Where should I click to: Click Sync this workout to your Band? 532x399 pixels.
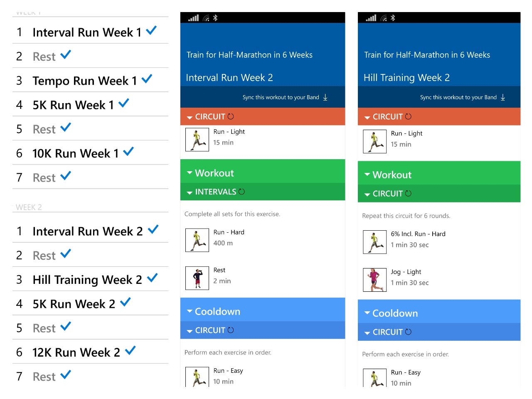click(x=281, y=97)
